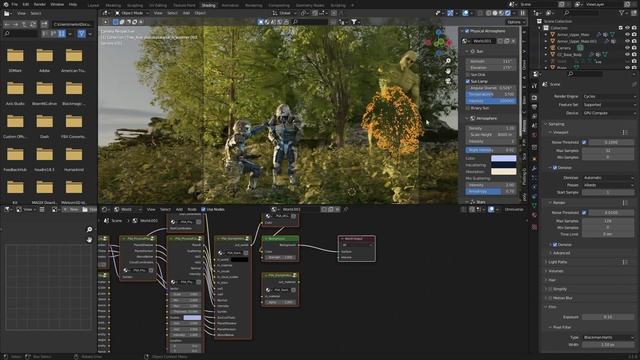
Task: Click the viewport pan hand gizmo
Action: click(x=448, y=71)
